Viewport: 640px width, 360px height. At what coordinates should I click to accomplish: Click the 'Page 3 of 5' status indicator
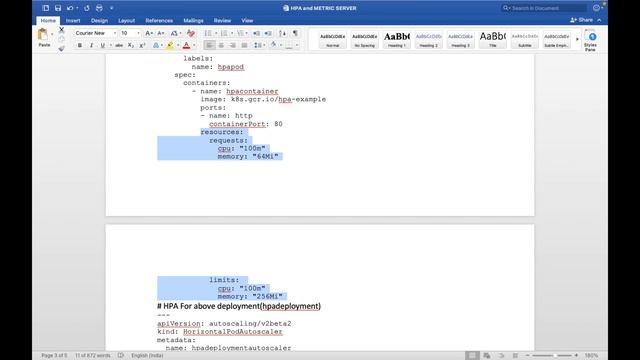pyautogui.click(x=54, y=356)
